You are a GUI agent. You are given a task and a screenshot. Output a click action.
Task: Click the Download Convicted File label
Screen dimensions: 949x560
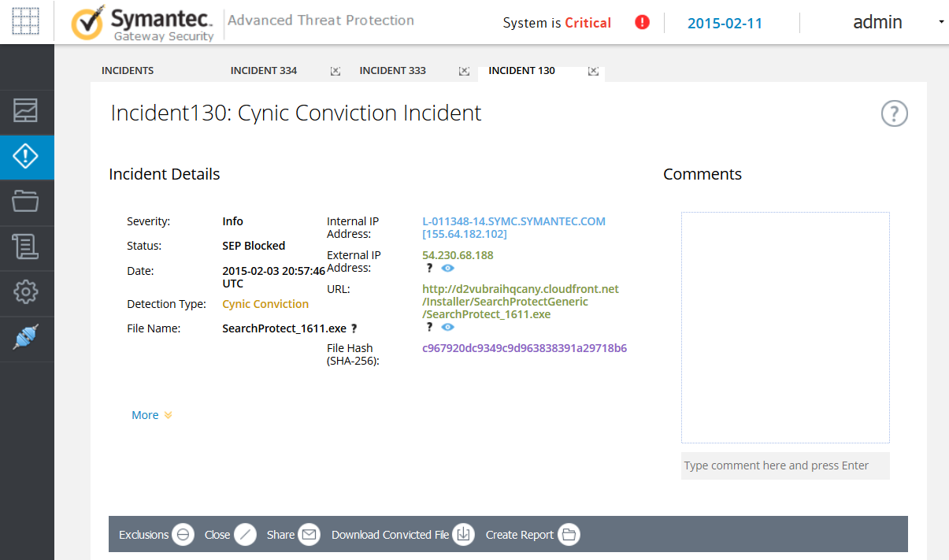(391, 535)
